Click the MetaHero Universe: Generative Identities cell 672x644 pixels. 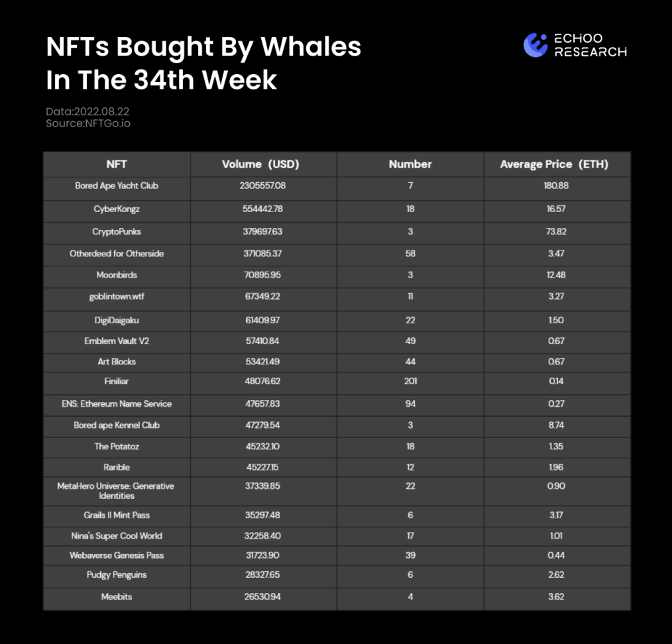pyautogui.click(x=117, y=491)
